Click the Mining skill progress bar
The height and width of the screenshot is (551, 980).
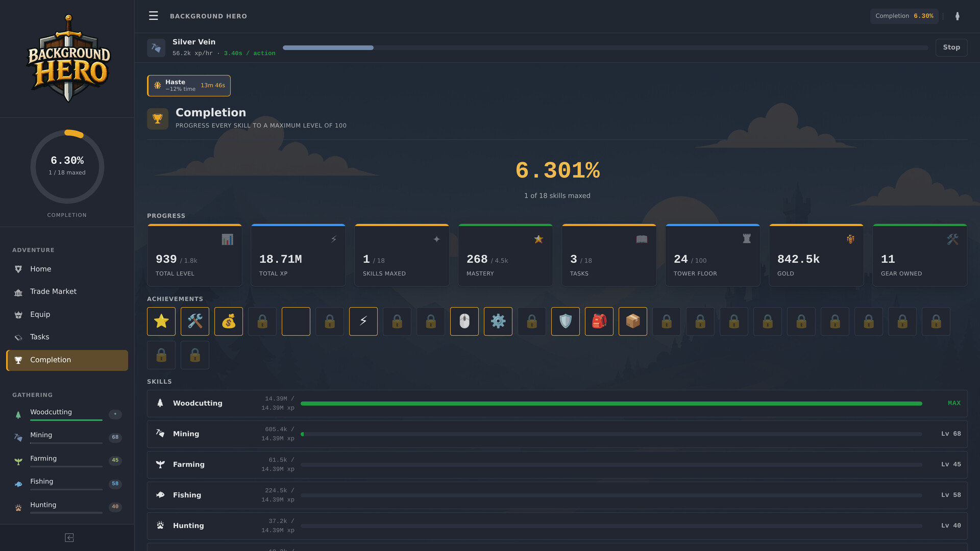611,434
